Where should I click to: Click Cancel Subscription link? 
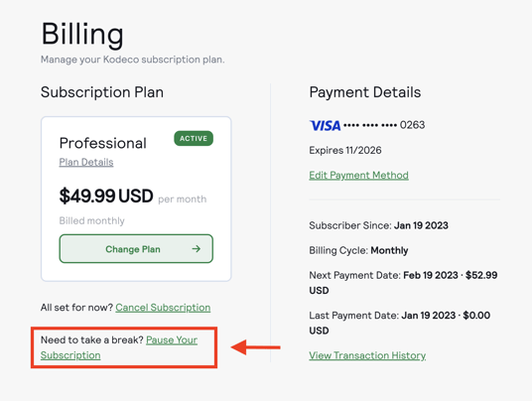[x=163, y=308]
